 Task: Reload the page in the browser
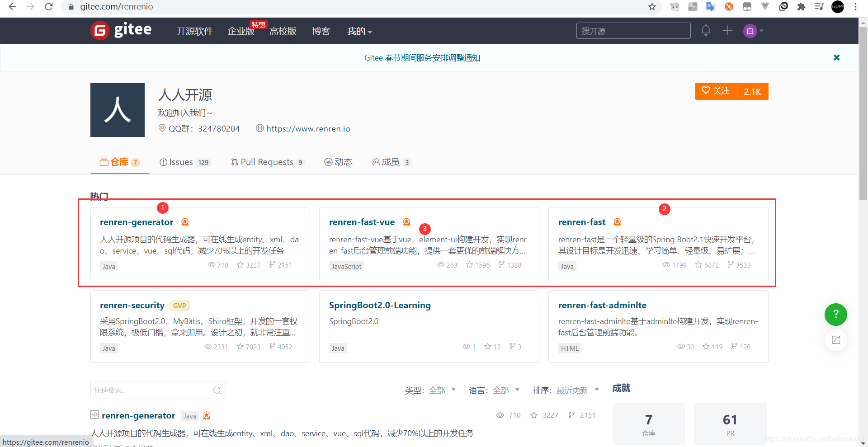pos(49,7)
